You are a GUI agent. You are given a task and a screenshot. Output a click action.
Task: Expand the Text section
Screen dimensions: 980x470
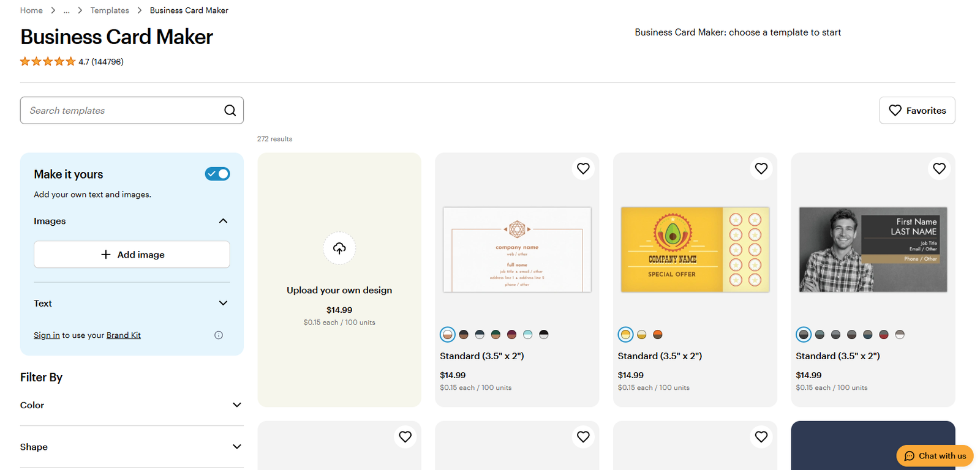coord(223,303)
